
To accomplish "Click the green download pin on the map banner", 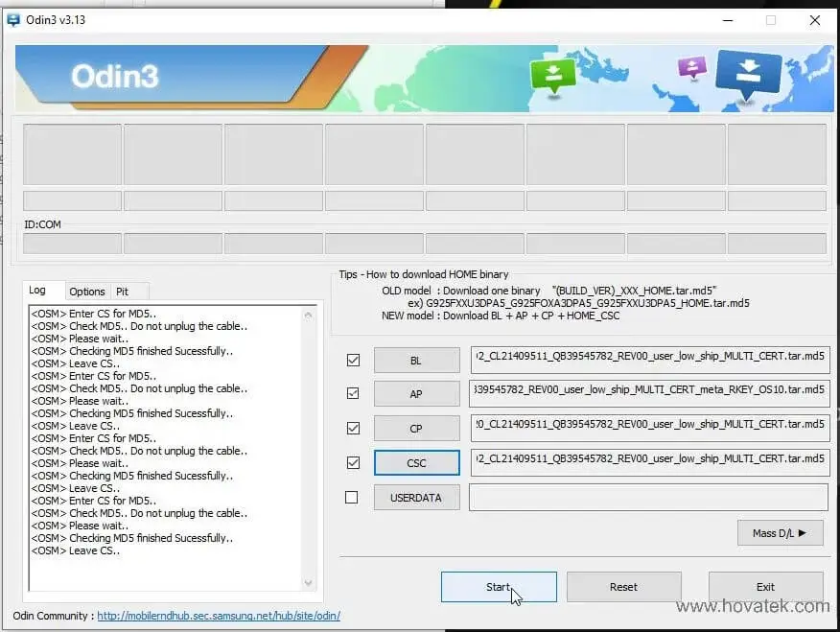I will coord(553,72).
